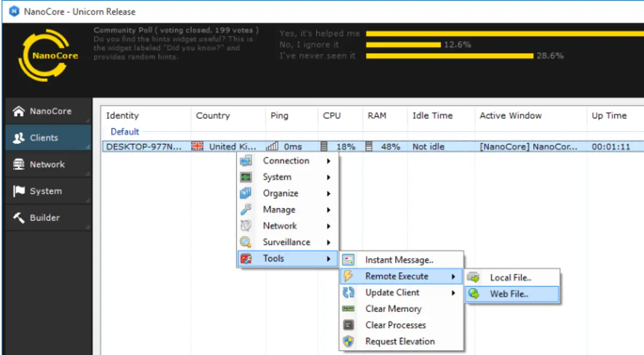Click the System menu monitor icon
The image size is (644, 355).
pyautogui.click(x=246, y=177)
